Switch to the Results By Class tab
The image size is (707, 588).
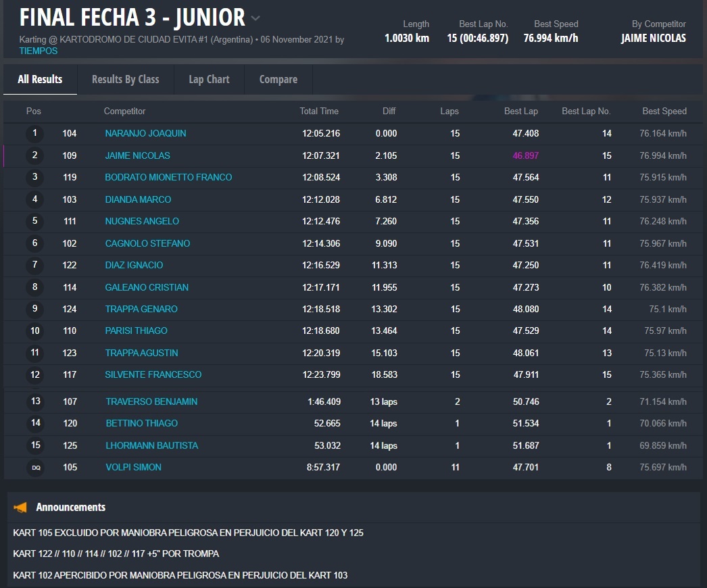(125, 79)
